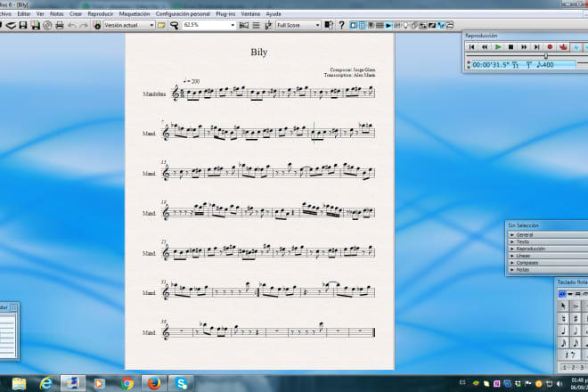Open the Maquetación menu
The image size is (588, 392).
[x=135, y=14]
